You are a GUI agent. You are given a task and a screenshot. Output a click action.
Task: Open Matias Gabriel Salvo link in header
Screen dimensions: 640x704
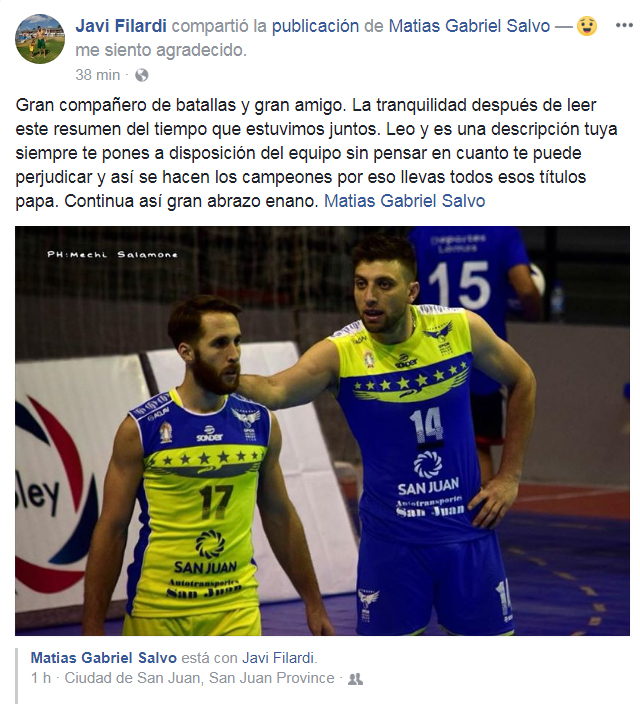tap(469, 26)
